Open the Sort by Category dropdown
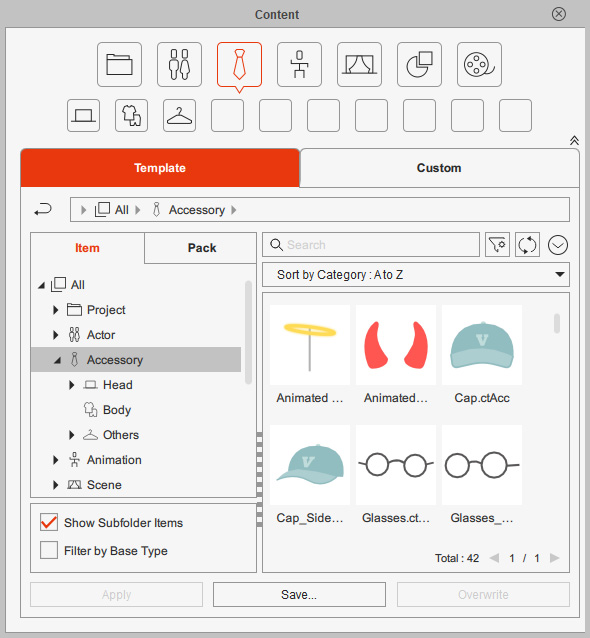This screenshot has height=638, width=590. pos(416,275)
